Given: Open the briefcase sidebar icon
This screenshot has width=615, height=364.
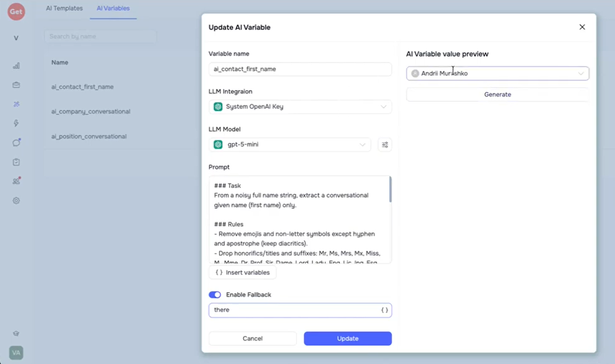Looking at the screenshot, I should point(16,85).
